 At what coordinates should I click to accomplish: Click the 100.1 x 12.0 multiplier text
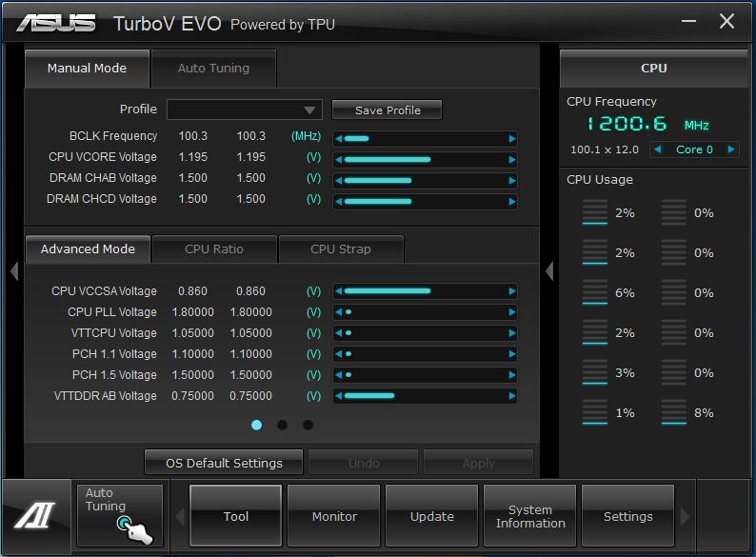click(604, 149)
